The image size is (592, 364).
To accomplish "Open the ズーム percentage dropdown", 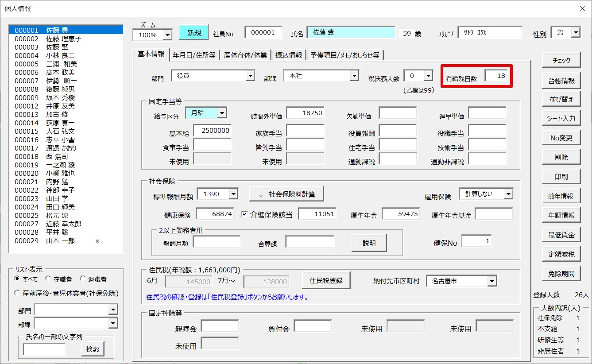I will [x=167, y=35].
